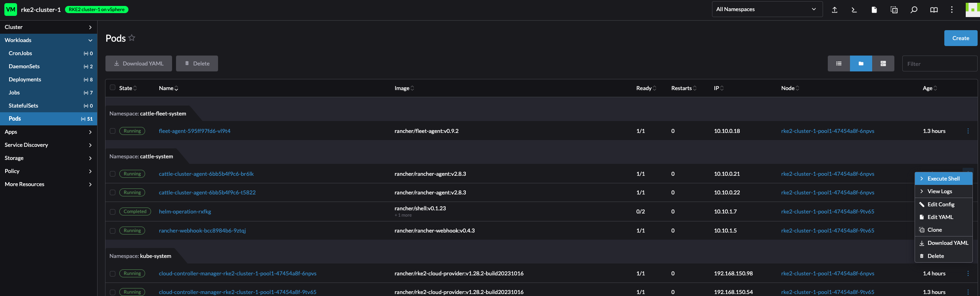Open the Kubectl Shell icon
The image size is (980, 296).
(854, 10)
